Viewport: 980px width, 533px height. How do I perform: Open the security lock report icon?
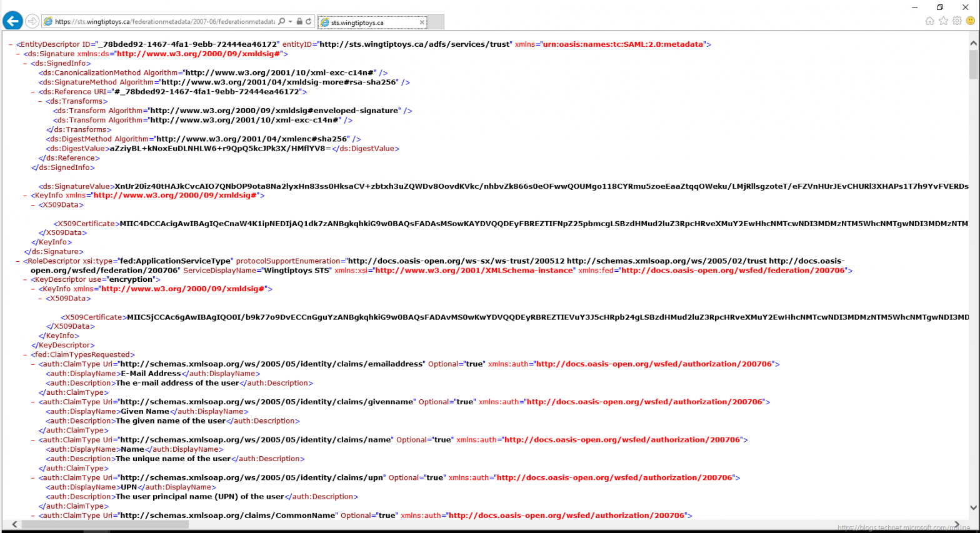click(x=299, y=21)
